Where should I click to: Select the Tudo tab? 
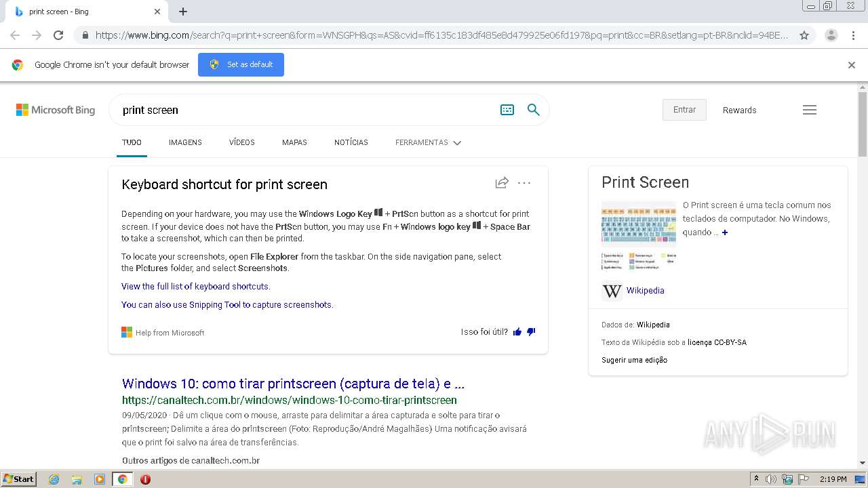pyautogui.click(x=132, y=142)
